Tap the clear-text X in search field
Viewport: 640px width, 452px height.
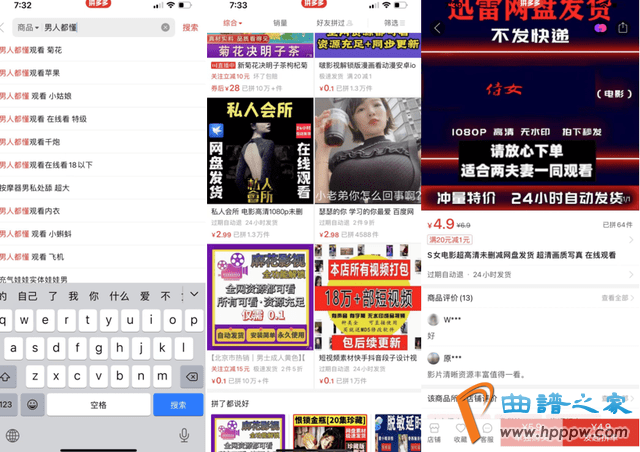click(x=165, y=27)
